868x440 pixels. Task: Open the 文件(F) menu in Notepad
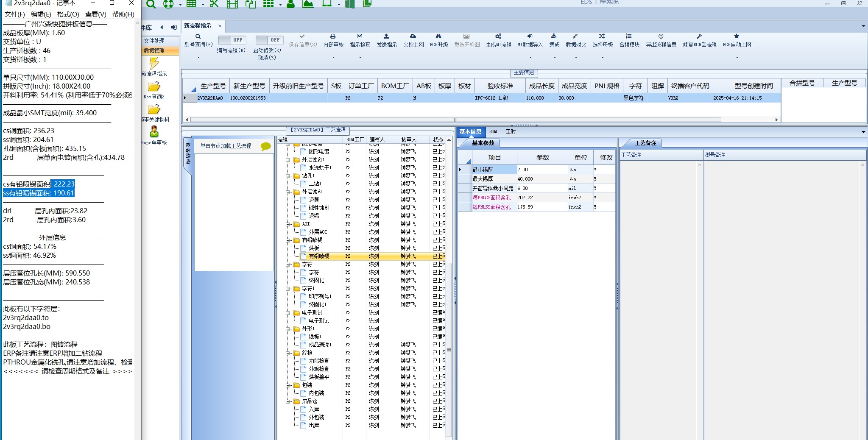(x=15, y=14)
